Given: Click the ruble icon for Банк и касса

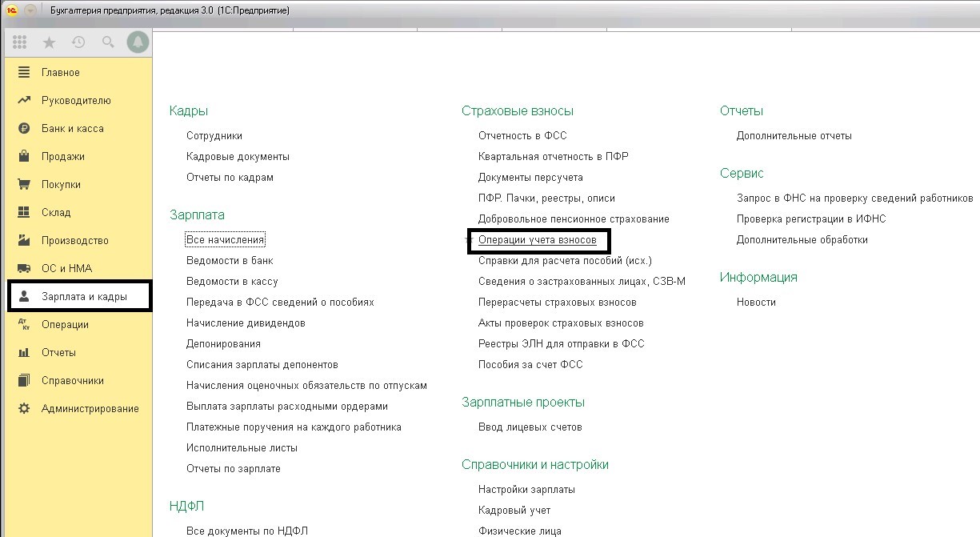Looking at the screenshot, I should pos(24,129).
